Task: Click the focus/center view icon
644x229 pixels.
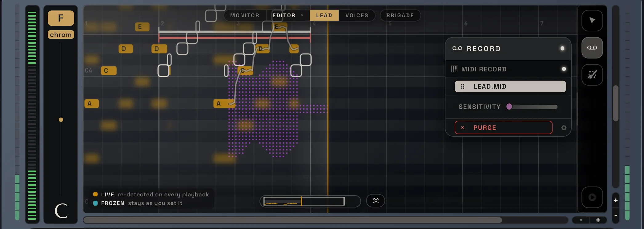Action: [x=376, y=201]
